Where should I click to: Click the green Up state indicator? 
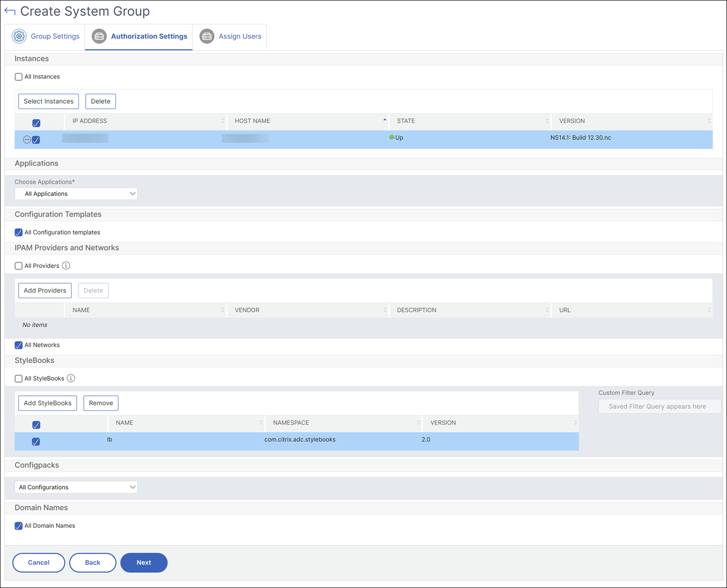(392, 137)
